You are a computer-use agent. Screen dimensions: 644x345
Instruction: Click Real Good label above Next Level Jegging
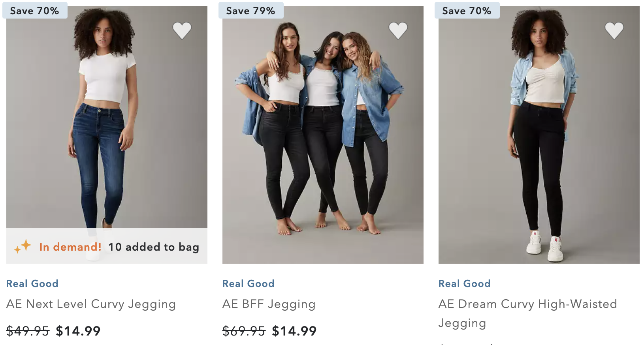click(32, 283)
